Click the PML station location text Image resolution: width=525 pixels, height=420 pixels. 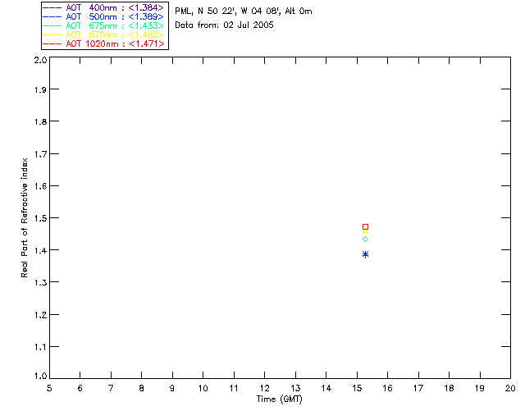click(x=244, y=11)
